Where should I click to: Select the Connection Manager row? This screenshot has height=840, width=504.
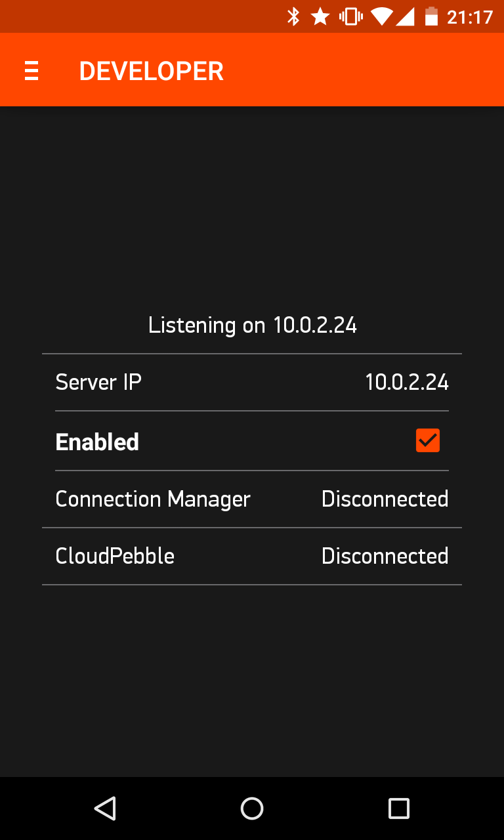click(x=252, y=499)
